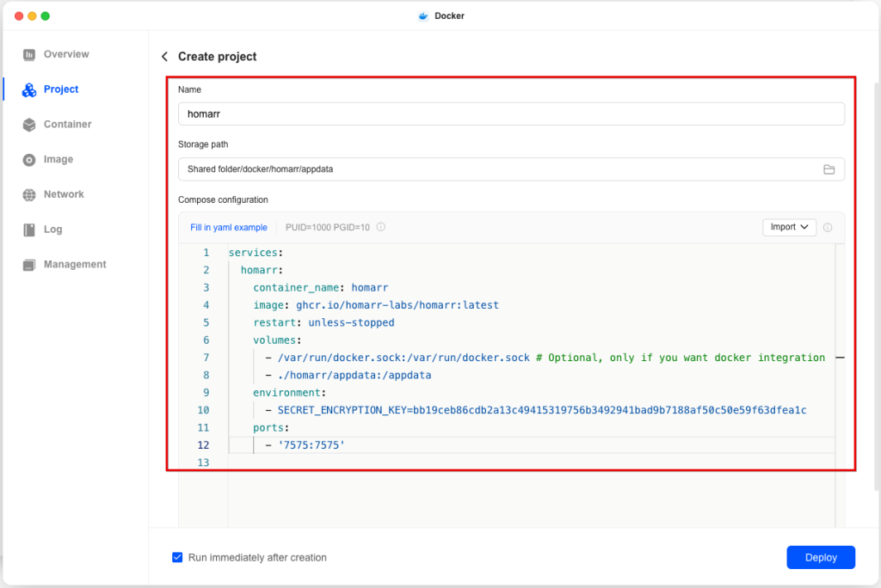Image resolution: width=881 pixels, height=588 pixels.
Task: Go back using the arrow beside Create project
Action: tap(164, 57)
